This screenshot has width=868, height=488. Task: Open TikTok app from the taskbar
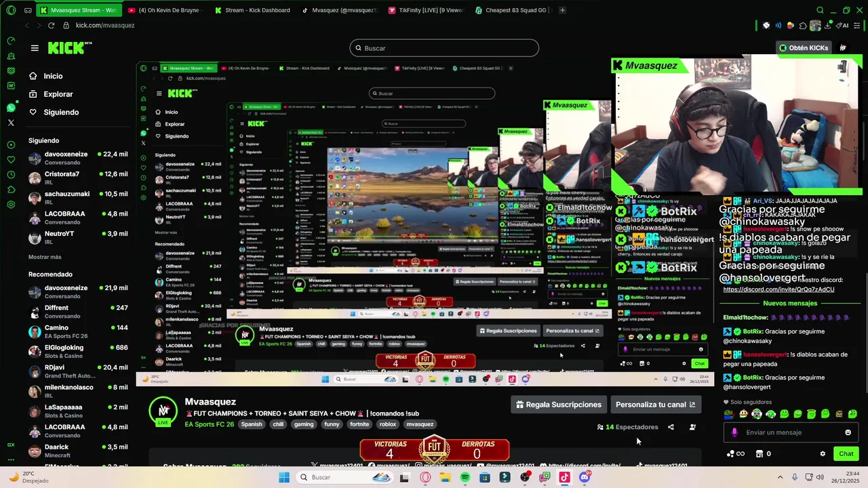point(564,477)
